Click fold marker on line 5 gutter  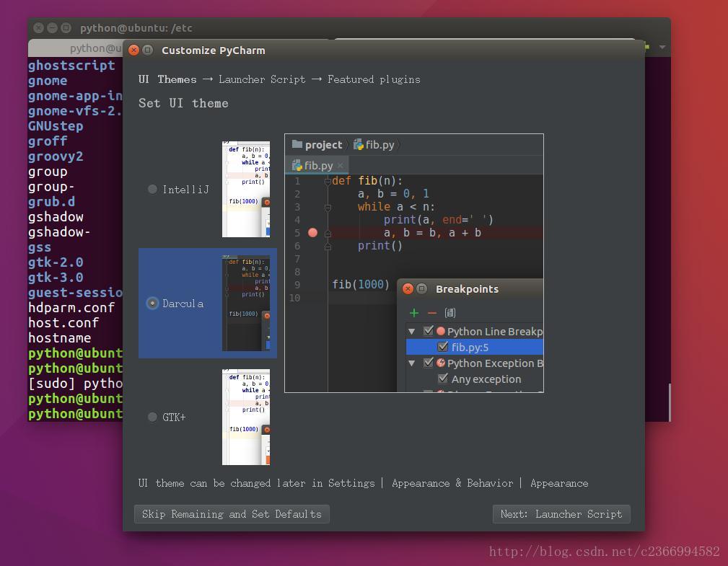328,233
